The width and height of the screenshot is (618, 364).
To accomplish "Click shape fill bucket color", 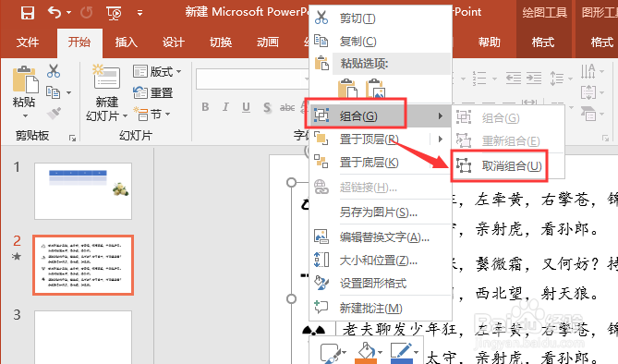I will [x=366, y=353].
